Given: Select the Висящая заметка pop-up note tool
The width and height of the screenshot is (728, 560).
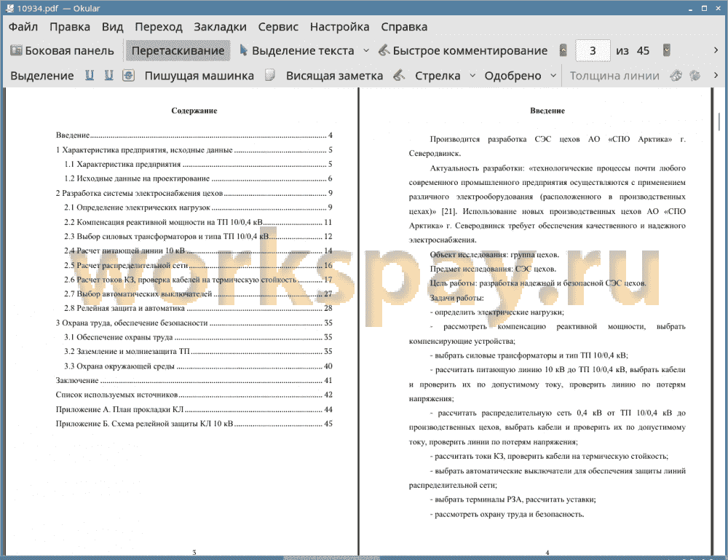Looking at the screenshot, I should (334, 76).
